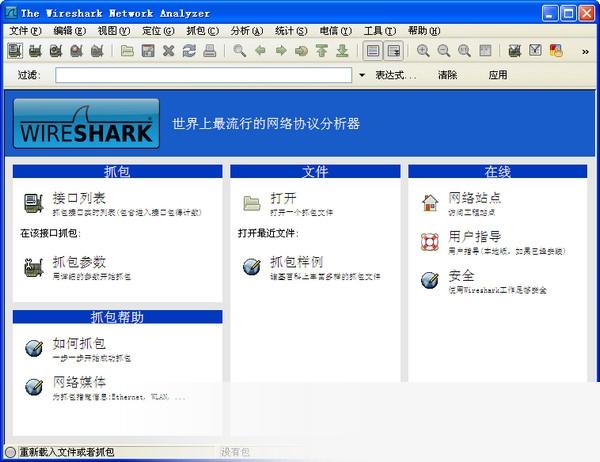This screenshot has height=462, width=600.
Task: Expand toolbar overflow chevron
Action: point(585,51)
